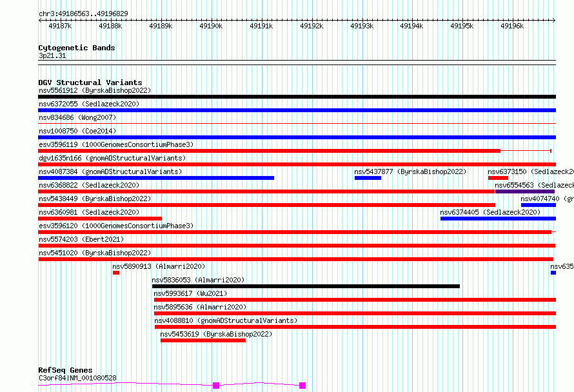Open nsv834686 (Wong2007) variant label
Viewport: 574px width, 392px height.
[77, 117]
